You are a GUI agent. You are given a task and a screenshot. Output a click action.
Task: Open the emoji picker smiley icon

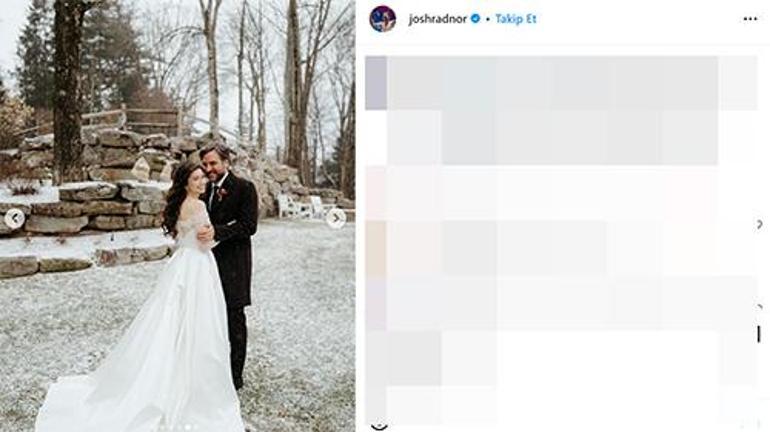click(x=379, y=426)
